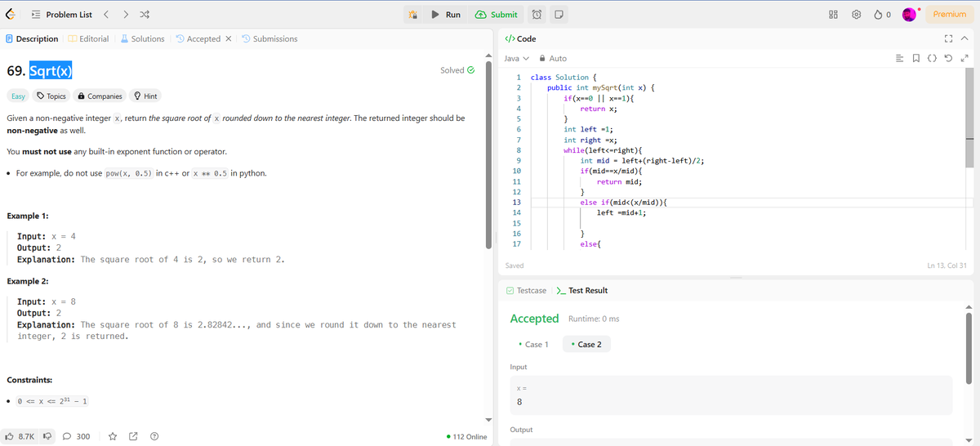The height and width of the screenshot is (446, 980).
Task: Collapse the Code panel chevron
Action: [x=964, y=38]
